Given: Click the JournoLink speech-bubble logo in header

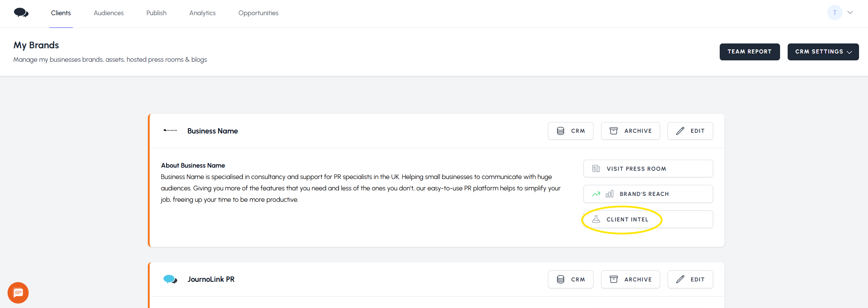Looking at the screenshot, I should (21, 13).
